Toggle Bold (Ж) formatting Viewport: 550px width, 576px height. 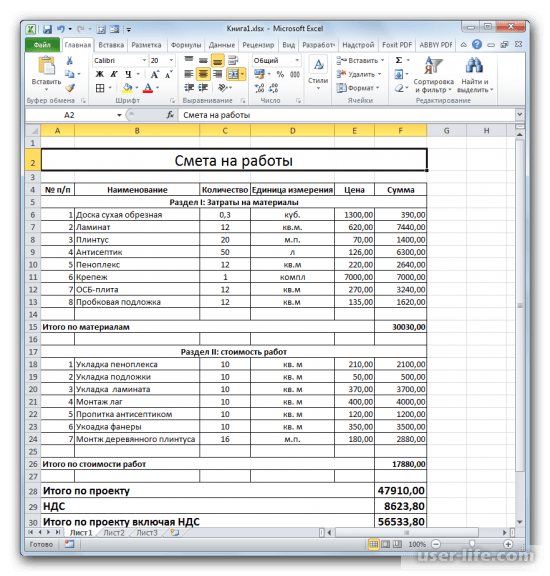[100, 74]
